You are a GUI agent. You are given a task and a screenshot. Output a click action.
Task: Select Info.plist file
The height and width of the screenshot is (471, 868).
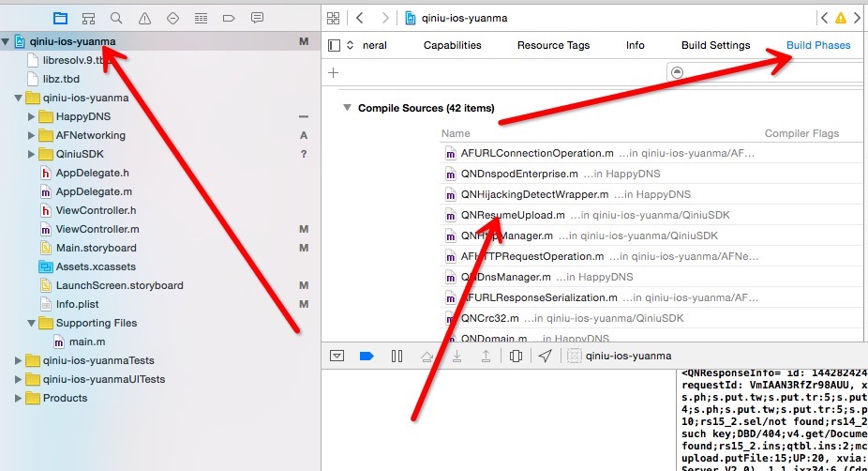click(x=77, y=305)
